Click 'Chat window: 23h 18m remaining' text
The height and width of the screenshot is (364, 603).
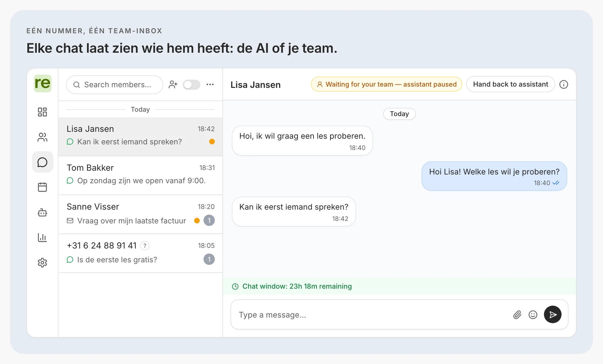pyautogui.click(x=297, y=286)
